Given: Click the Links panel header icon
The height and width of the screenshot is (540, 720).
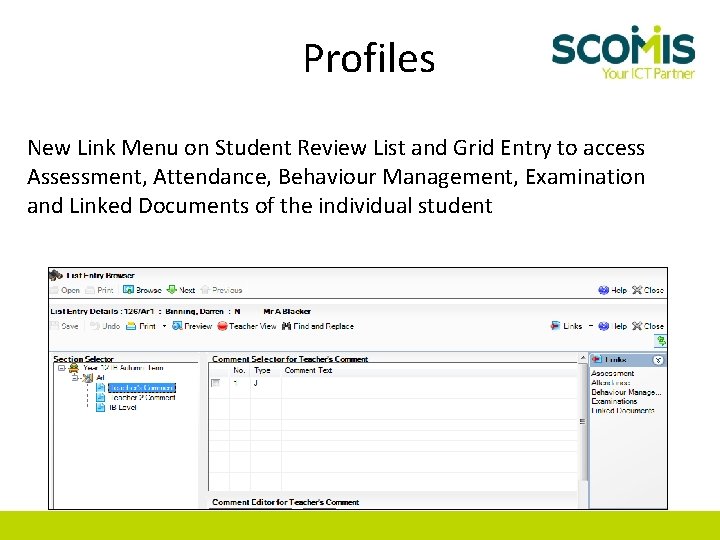Looking at the screenshot, I should tap(596, 360).
